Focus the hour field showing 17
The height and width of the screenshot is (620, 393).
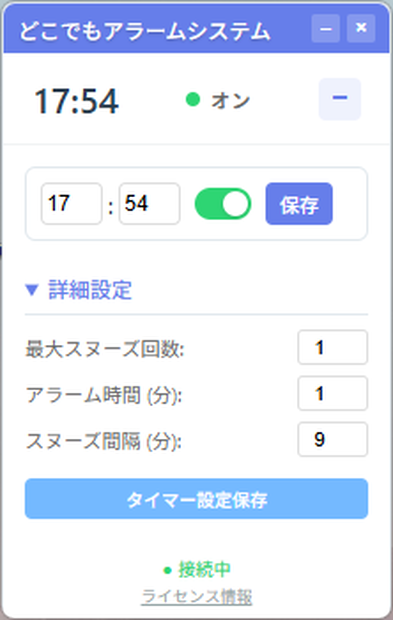pos(72,204)
